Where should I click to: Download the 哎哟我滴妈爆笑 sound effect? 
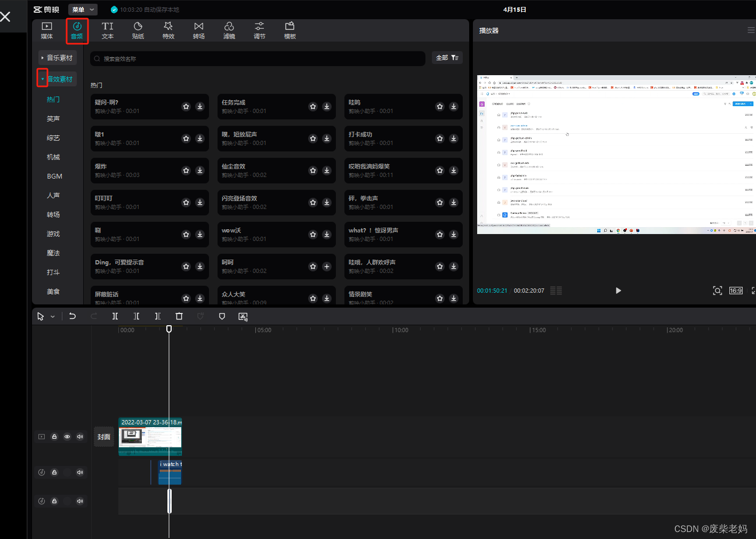[454, 171]
